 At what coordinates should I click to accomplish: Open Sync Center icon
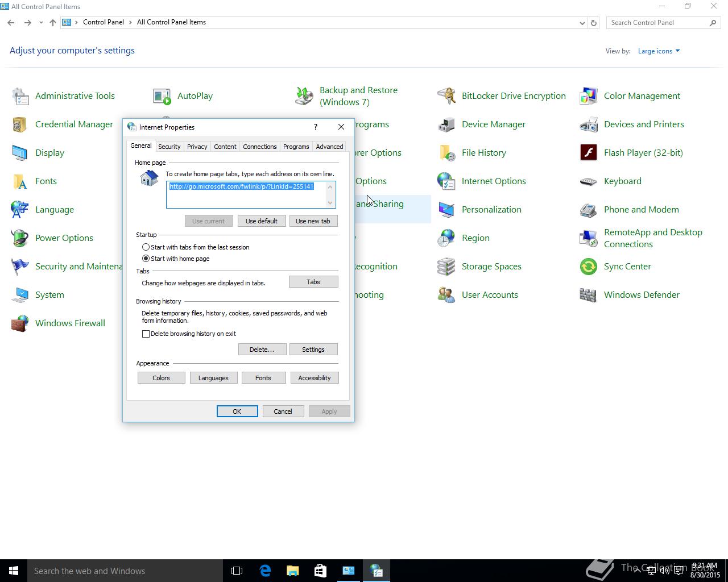click(589, 267)
